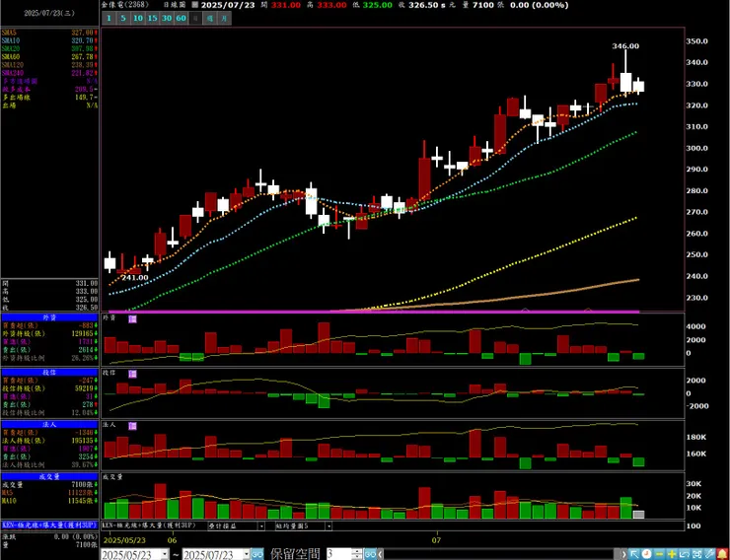Click the last gray volume bar
Image resolution: width=730 pixels, height=560 pixels.
(639, 515)
